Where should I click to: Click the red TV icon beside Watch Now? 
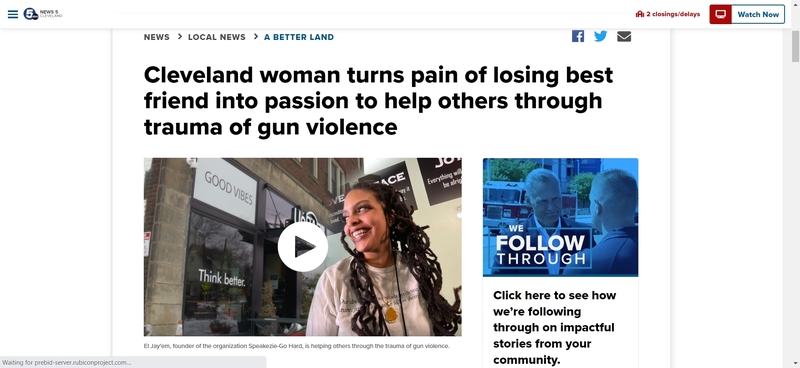point(720,14)
